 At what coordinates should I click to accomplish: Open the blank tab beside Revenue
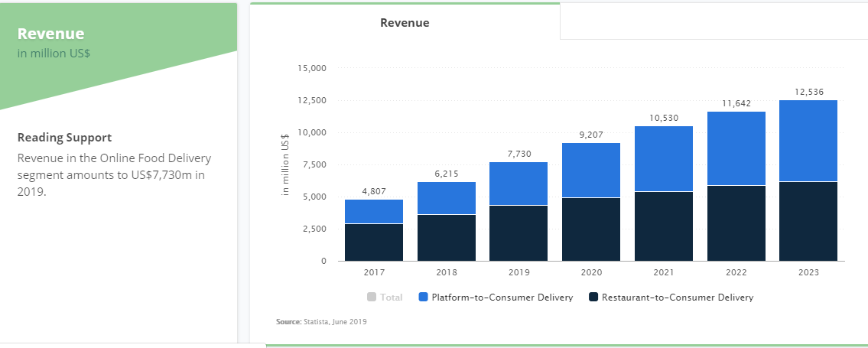click(713, 21)
